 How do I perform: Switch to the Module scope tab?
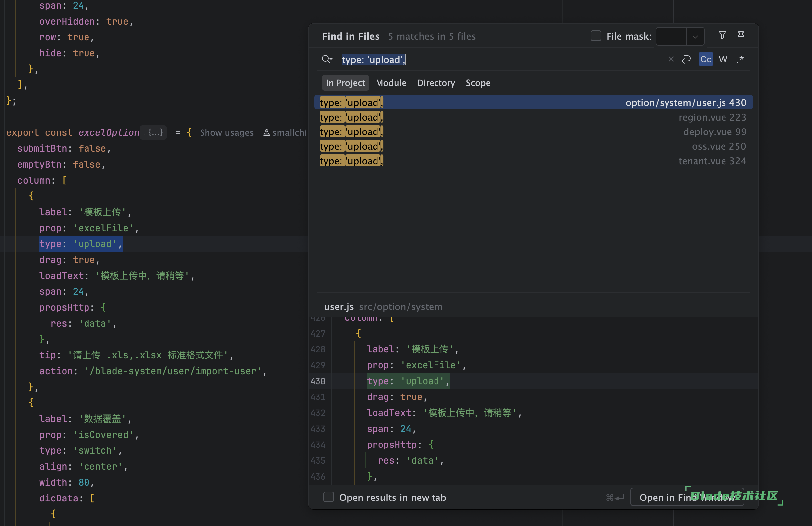(391, 83)
